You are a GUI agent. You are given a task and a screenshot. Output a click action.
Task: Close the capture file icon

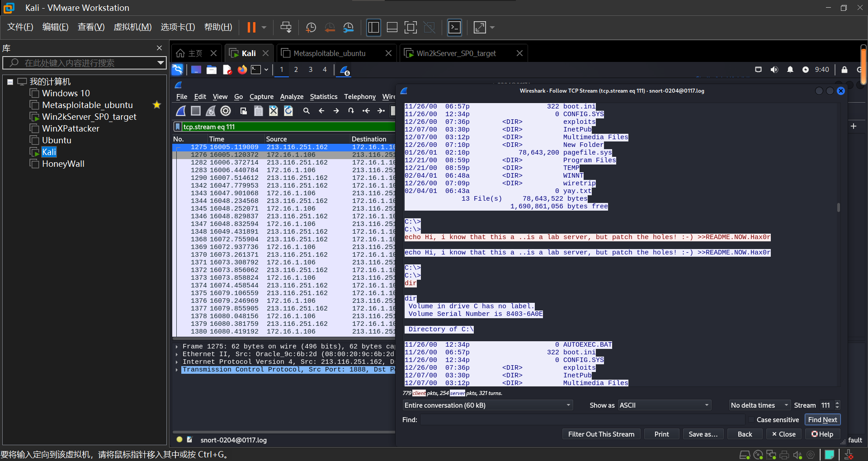(274, 111)
